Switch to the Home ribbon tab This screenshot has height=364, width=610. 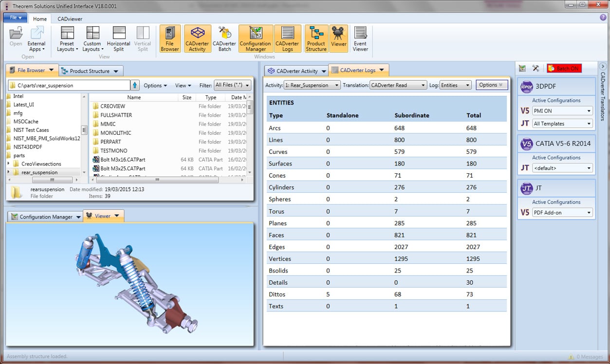pos(40,19)
